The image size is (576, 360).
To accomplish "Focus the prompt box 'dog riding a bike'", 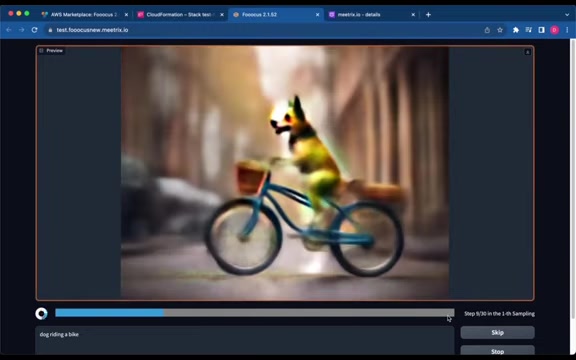I will [245, 340].
